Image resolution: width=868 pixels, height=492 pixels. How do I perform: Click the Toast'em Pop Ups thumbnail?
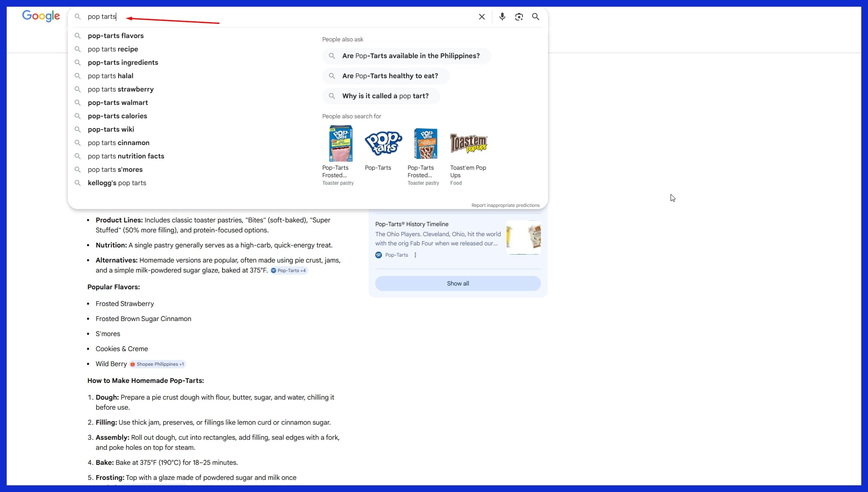coord(468,143)
